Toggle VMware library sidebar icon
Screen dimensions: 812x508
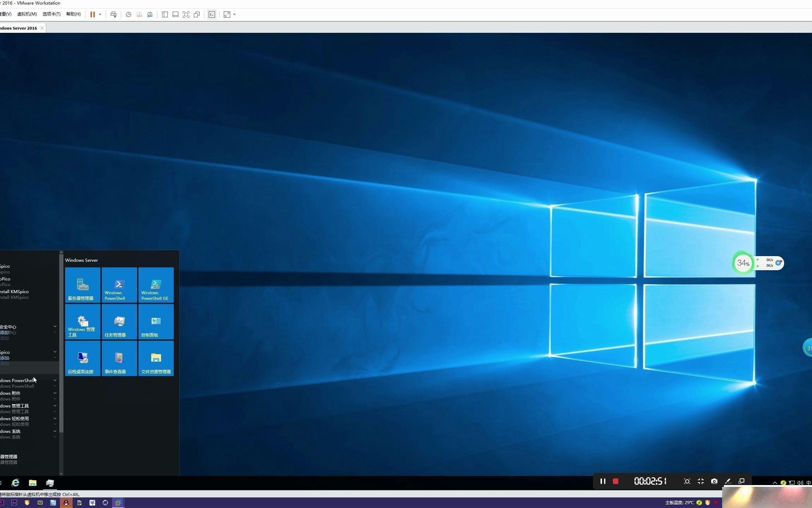pyautogui.click(x=165, y=14)
